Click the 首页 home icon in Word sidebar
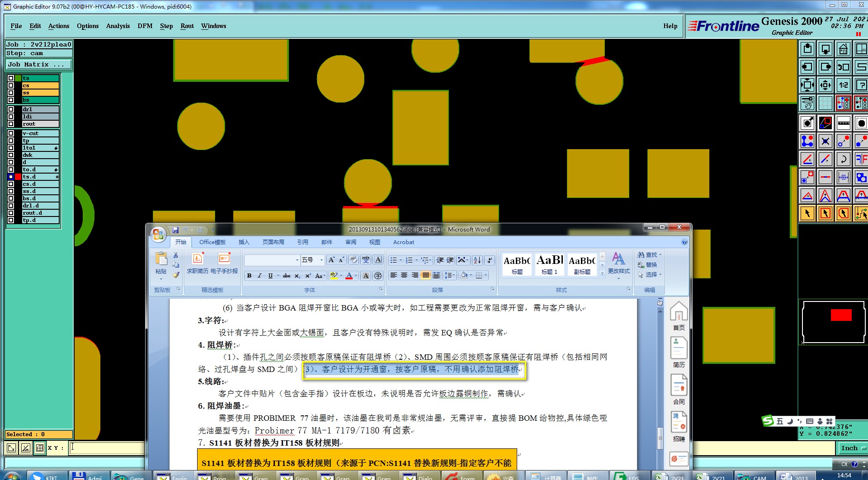 pos(679,317)
